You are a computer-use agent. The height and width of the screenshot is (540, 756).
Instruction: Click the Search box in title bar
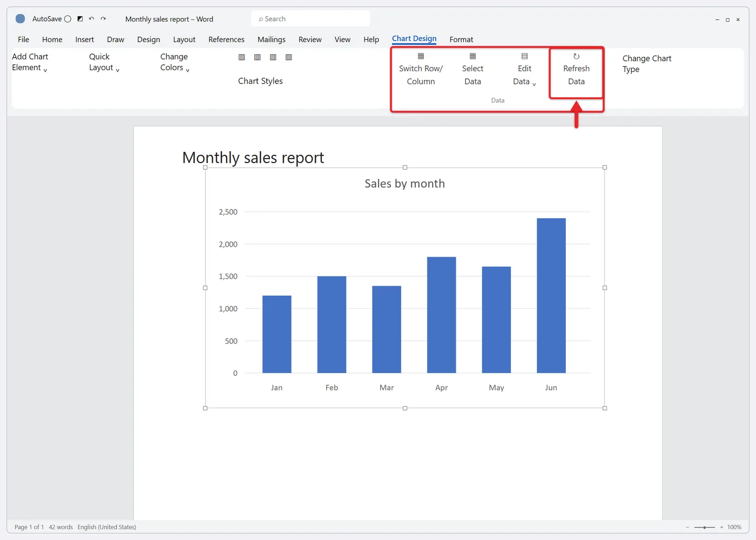[x=310, y=19]
